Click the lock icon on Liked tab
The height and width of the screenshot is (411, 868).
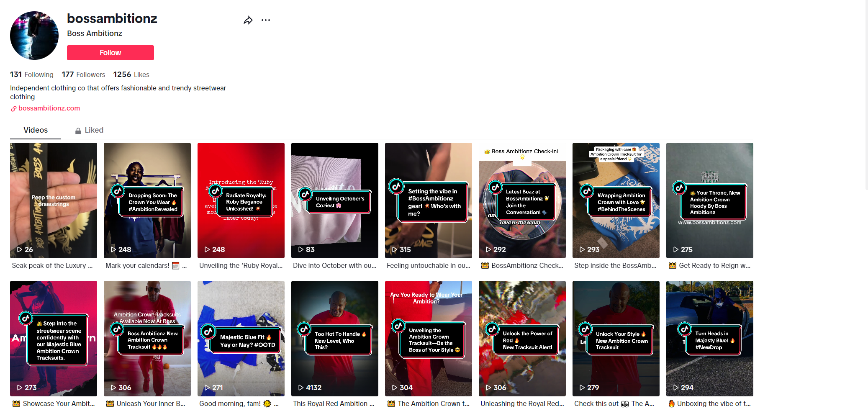coord(78,131)
